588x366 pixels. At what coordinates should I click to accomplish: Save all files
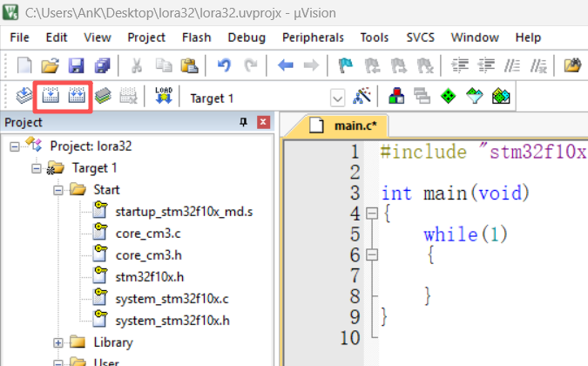(x=102, y=65)
